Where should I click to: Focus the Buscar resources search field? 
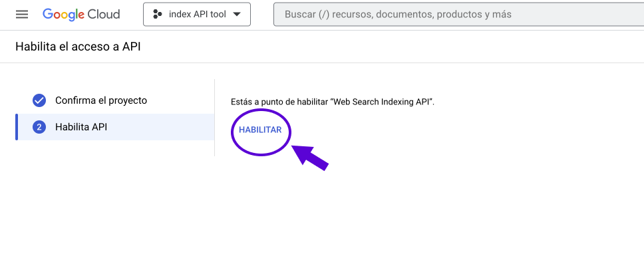pos(459,15)
